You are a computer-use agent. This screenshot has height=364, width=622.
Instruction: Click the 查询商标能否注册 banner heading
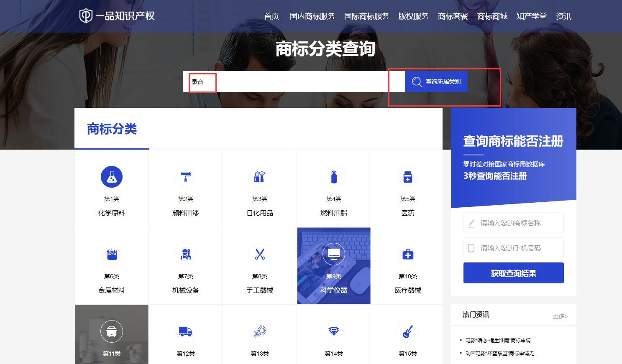pyautogui.click(x=513, y=141)
